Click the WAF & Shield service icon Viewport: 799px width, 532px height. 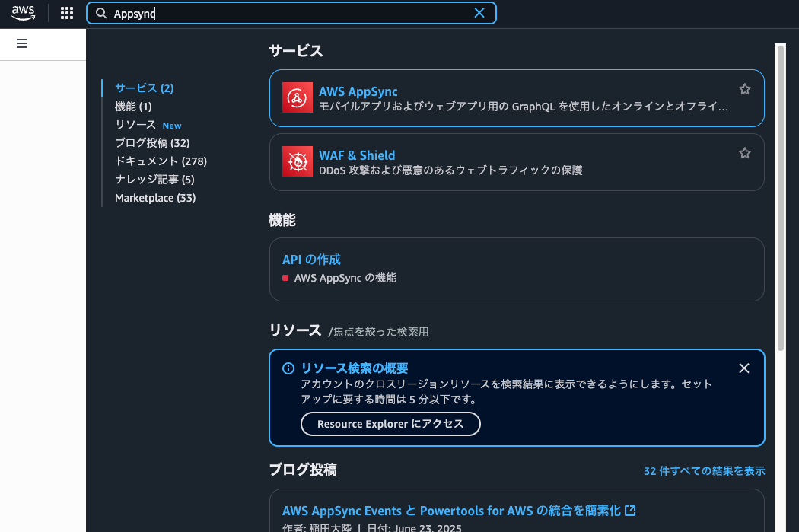pos(298,161)
